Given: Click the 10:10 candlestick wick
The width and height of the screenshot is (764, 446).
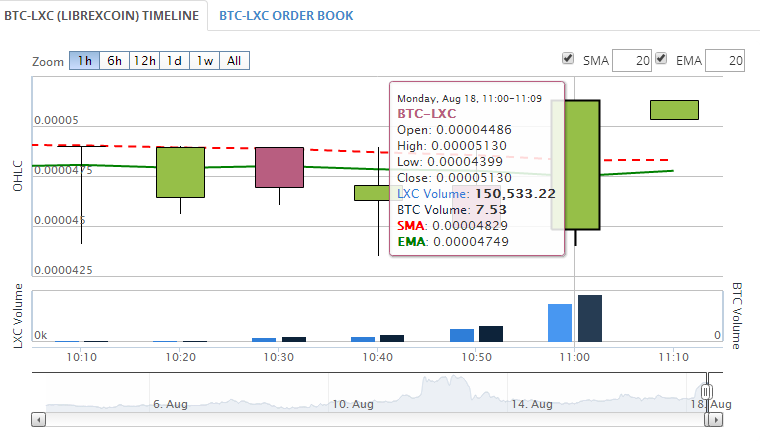Looking at the screenshot, I should tap(81, 195).
